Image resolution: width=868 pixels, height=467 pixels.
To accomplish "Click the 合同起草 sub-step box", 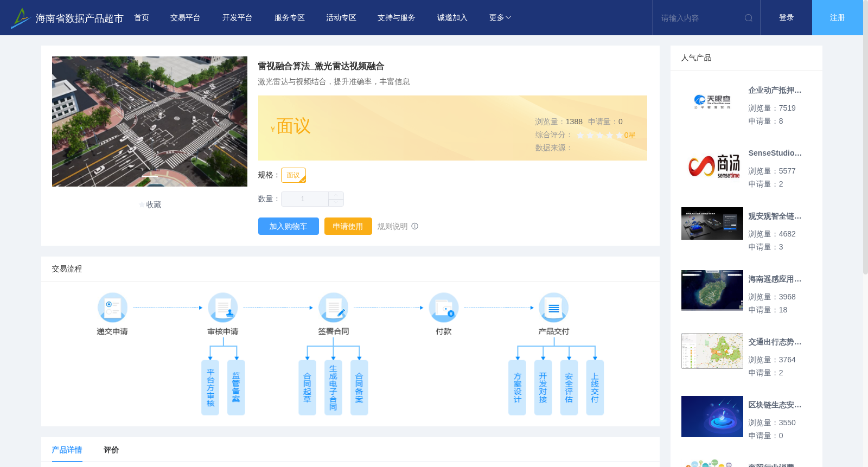I will [307, 387].
